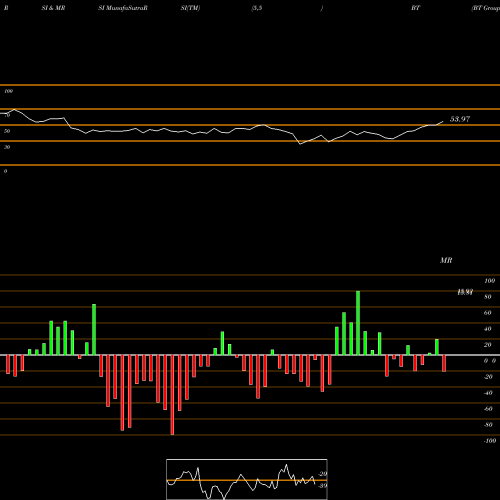Image resolution: width=500 pixels, height=500 pixels.
Task: Click the tallest green MR bar
Action: (358, 323)
